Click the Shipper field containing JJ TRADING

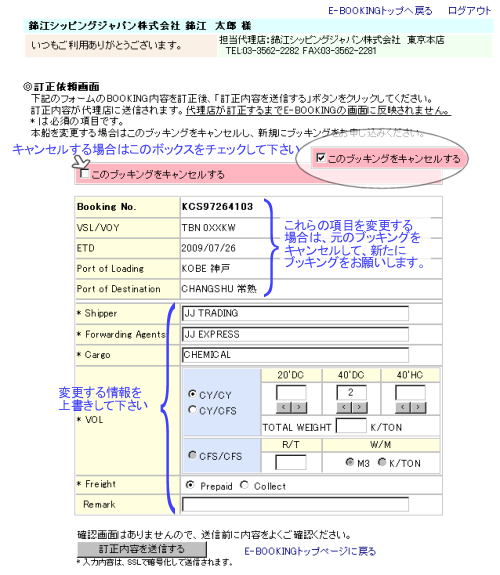pos(295,313)
